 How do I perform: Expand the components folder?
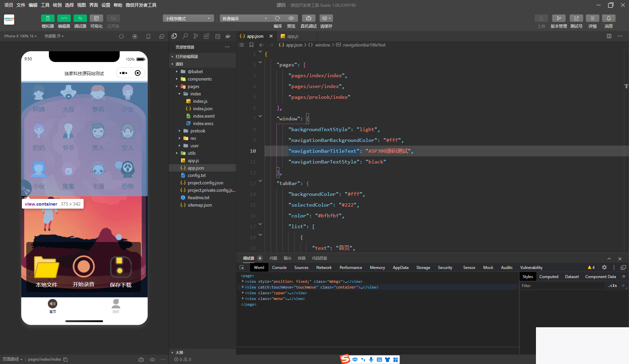(200, 79)
